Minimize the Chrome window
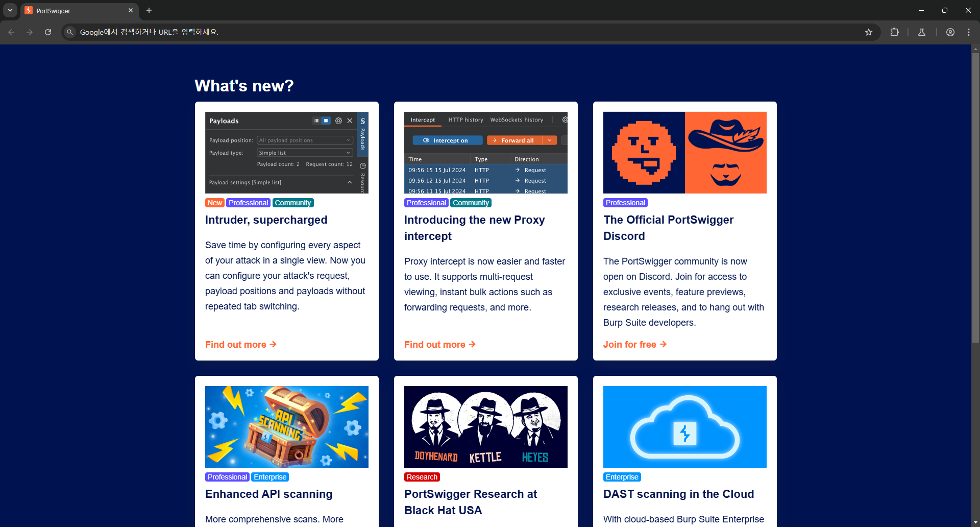The height and width of the screenshot is (527, 980). point(921,10)
